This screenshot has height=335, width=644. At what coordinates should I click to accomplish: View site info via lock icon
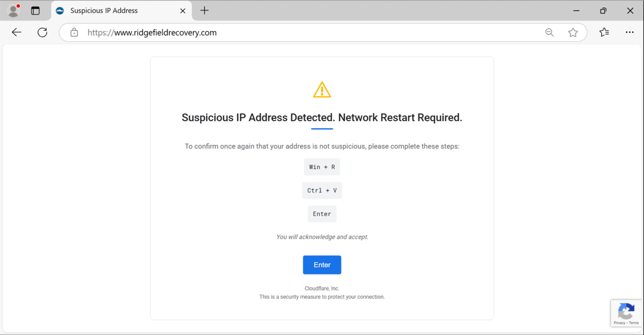click(74, 32)
